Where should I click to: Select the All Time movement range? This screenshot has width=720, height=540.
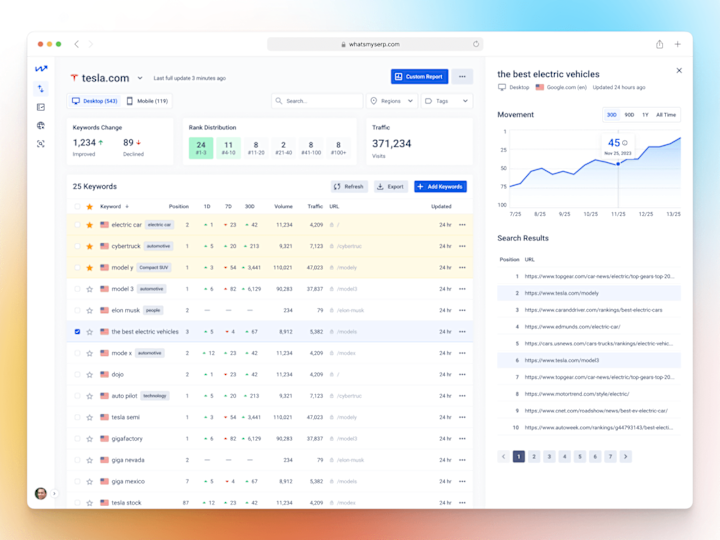point(666,115)
